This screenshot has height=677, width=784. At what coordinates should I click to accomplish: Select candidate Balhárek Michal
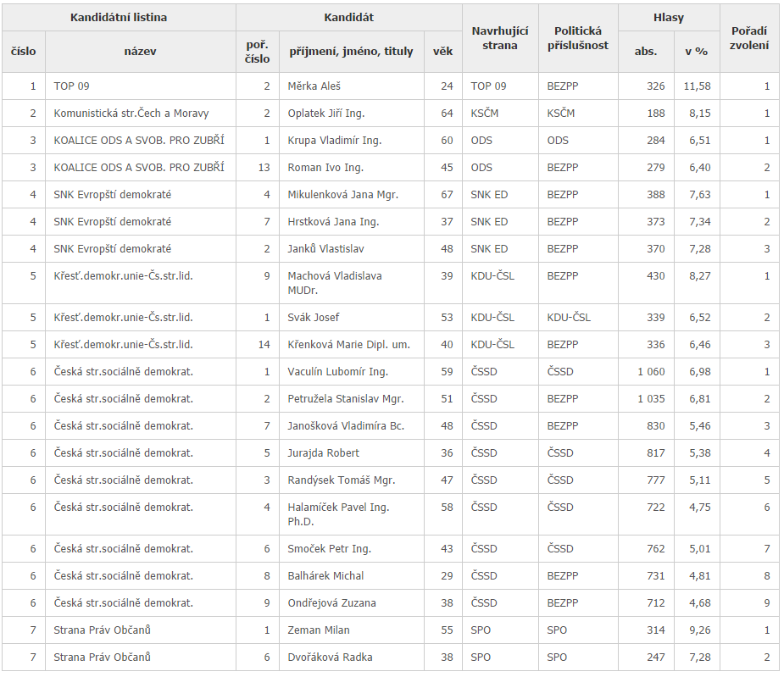click(325, 576)
